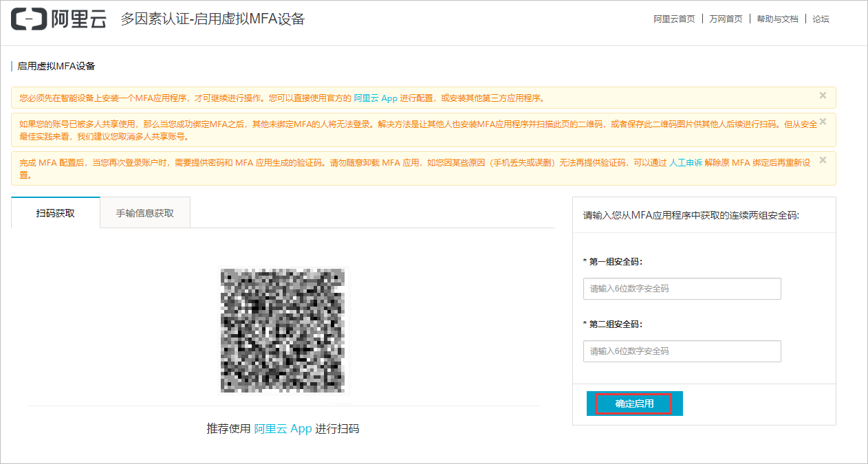This screenshot has height=464, width=868.
Task: Open the 万网首页 link
Action: tap(726, 19)
